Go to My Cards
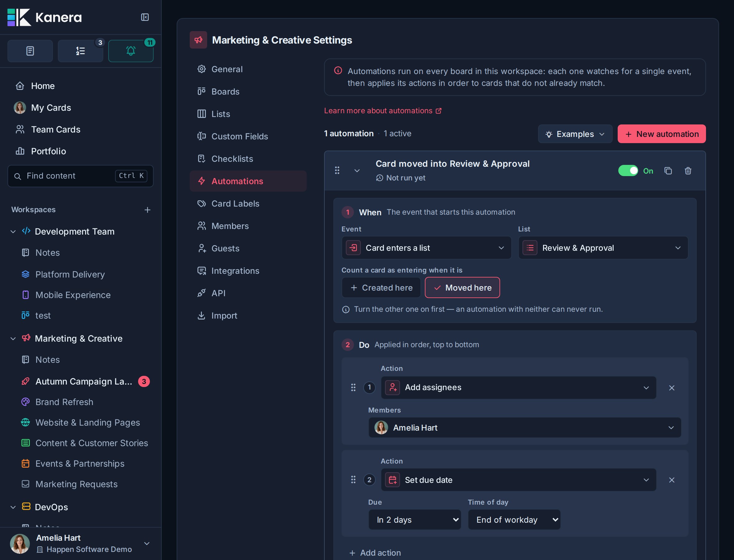734x560 pixels. point(80,108)
